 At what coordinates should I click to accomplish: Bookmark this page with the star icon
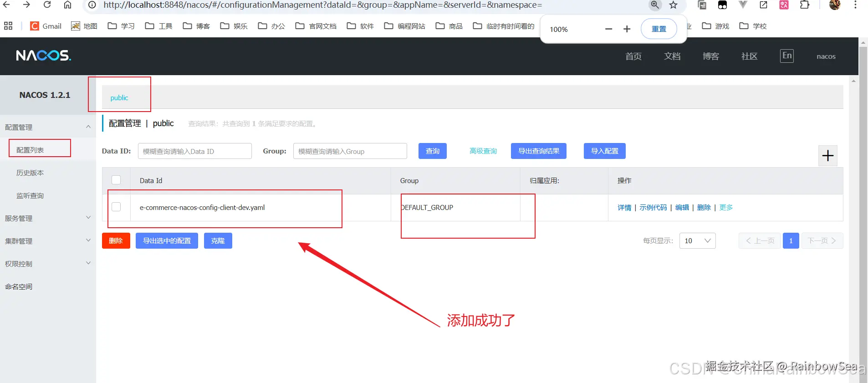[x=674, y=5]
